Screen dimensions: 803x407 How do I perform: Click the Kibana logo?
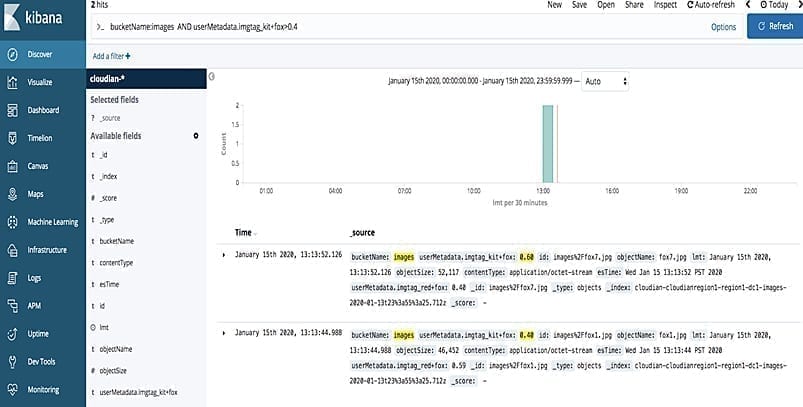(33, 17)
